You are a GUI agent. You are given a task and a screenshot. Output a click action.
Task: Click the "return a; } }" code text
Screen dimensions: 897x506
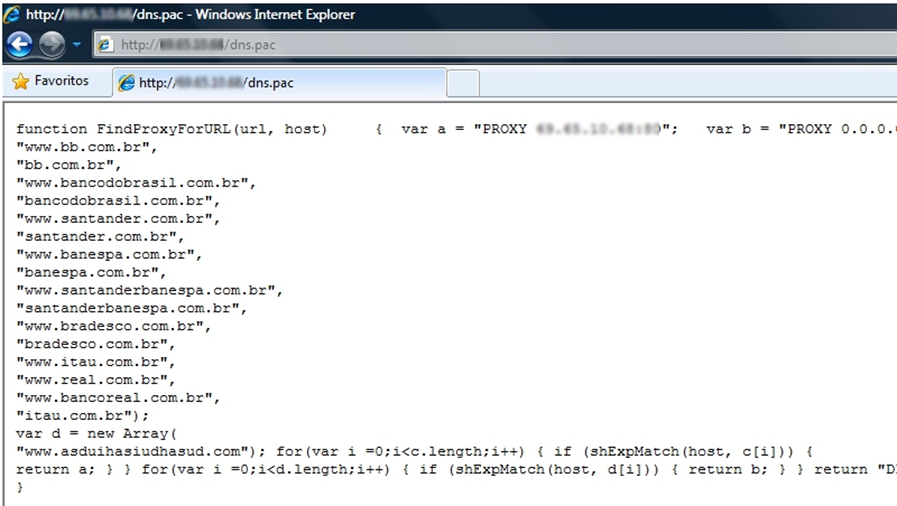(x=74, y=469)
